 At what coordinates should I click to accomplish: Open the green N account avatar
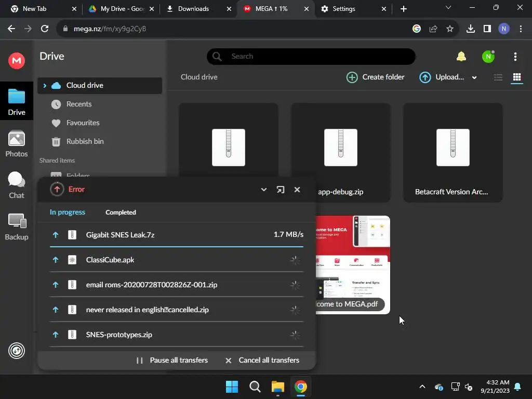(x=488, y=56)
